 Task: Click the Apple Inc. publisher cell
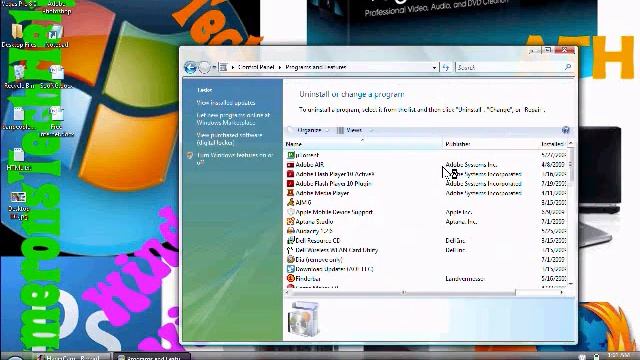tap(458, 212)
